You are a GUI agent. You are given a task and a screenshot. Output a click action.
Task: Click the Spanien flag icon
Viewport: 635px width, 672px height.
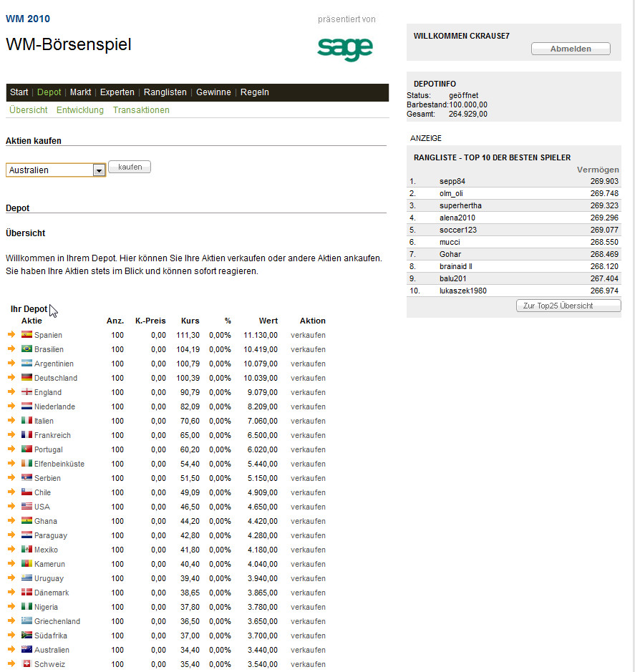tap(26, 335)
